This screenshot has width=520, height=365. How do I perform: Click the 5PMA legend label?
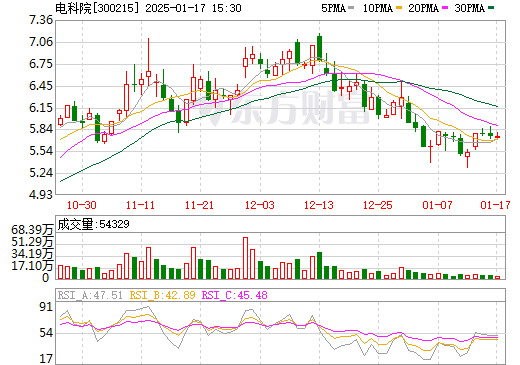pos(333,8)
